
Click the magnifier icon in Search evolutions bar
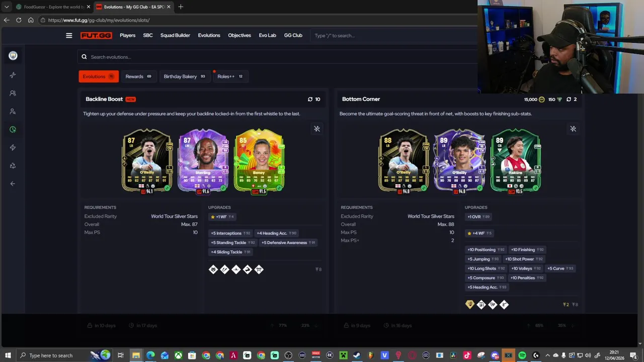(84, 57)
